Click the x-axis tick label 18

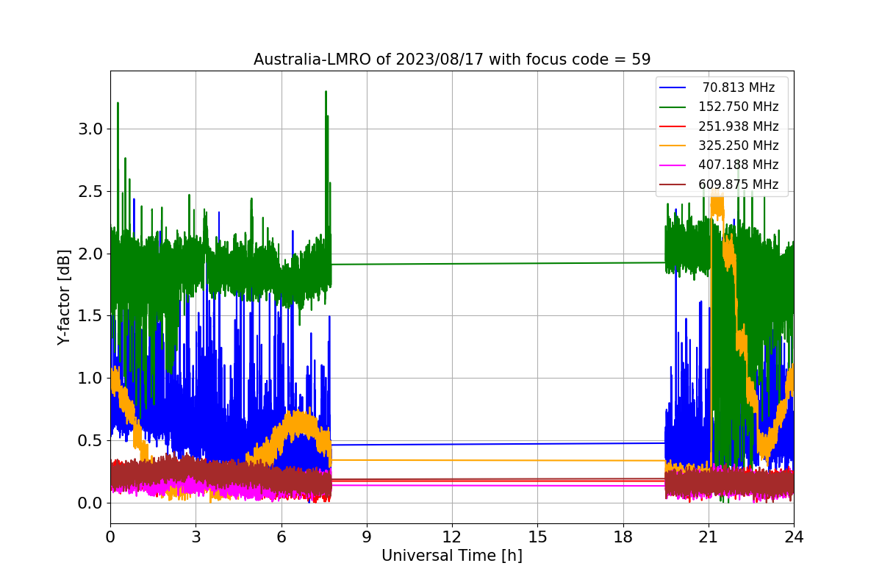(623, 537)
